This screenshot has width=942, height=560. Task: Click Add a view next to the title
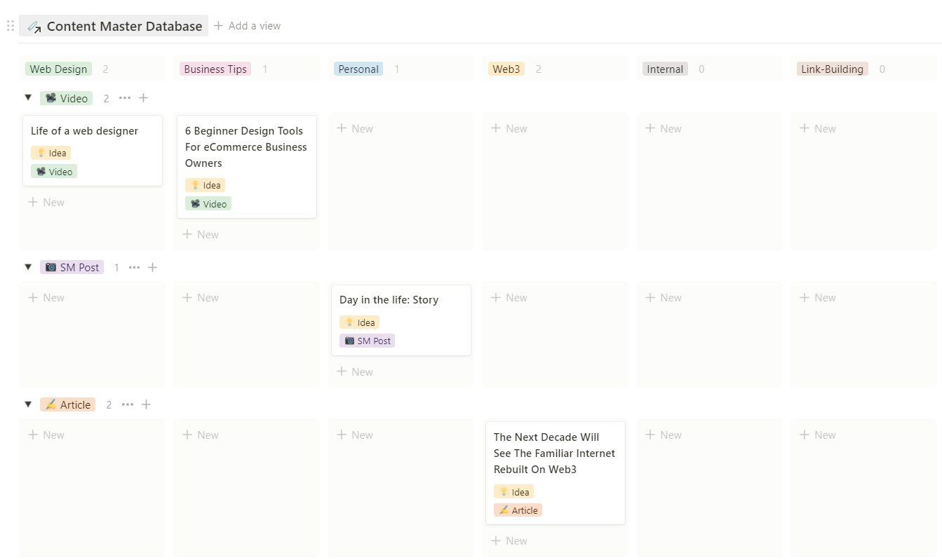click(x=247, y=25)
